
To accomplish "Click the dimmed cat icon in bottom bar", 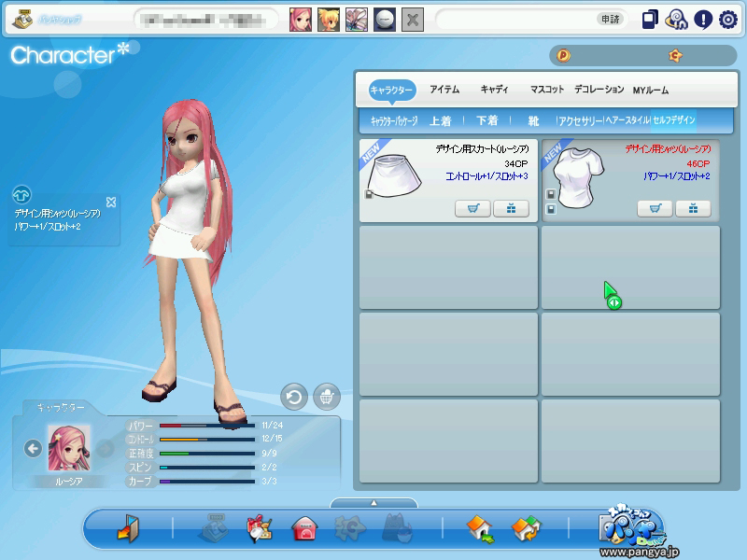I will [398, 528].
